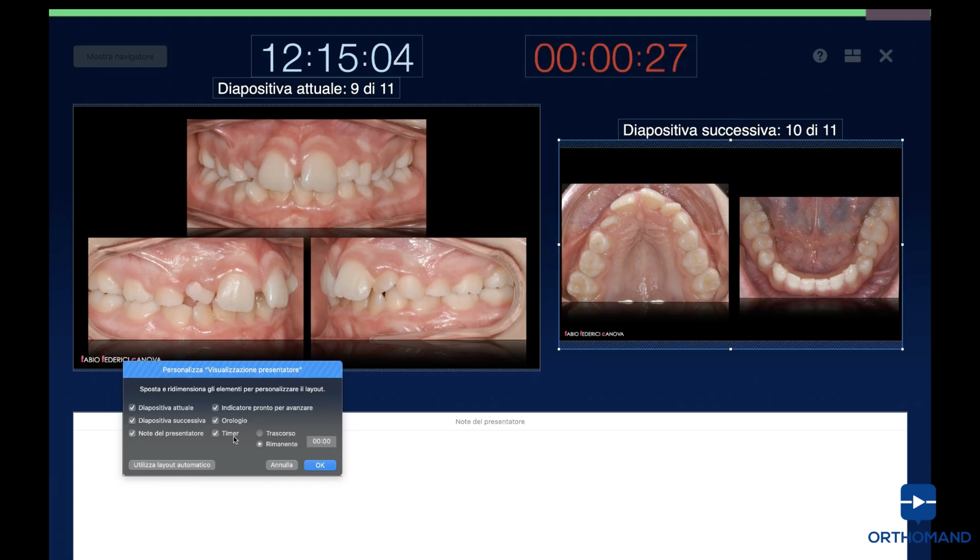This screenshot has height=560, width=980.
Task: Confirm the dialog with OK
Action: point(320,465)
